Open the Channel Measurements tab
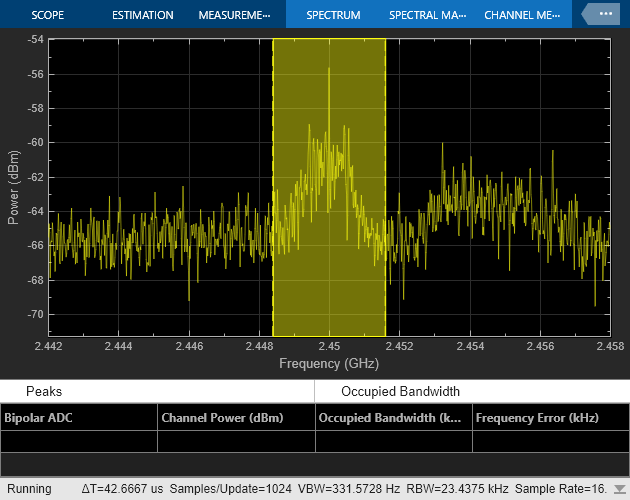Image resolution: width=630 pixels, height=500 pixels. coord(522,15)
